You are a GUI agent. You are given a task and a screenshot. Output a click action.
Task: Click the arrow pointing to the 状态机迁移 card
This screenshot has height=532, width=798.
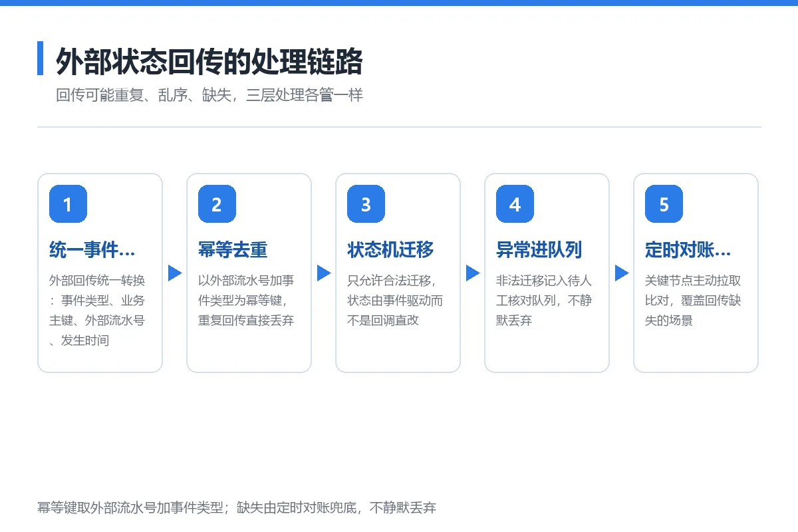pyautogui.click(x=324, y=273)
